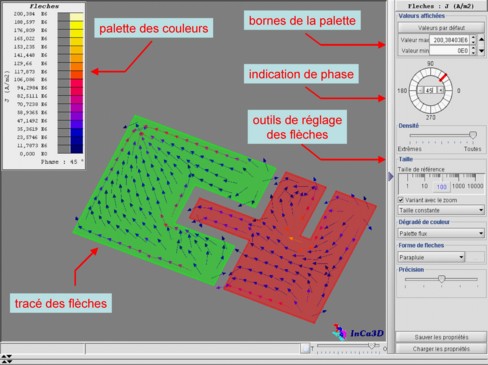Collapse the side panel with the blue arrow
488x365 pixels.
(x=391, y=176)
